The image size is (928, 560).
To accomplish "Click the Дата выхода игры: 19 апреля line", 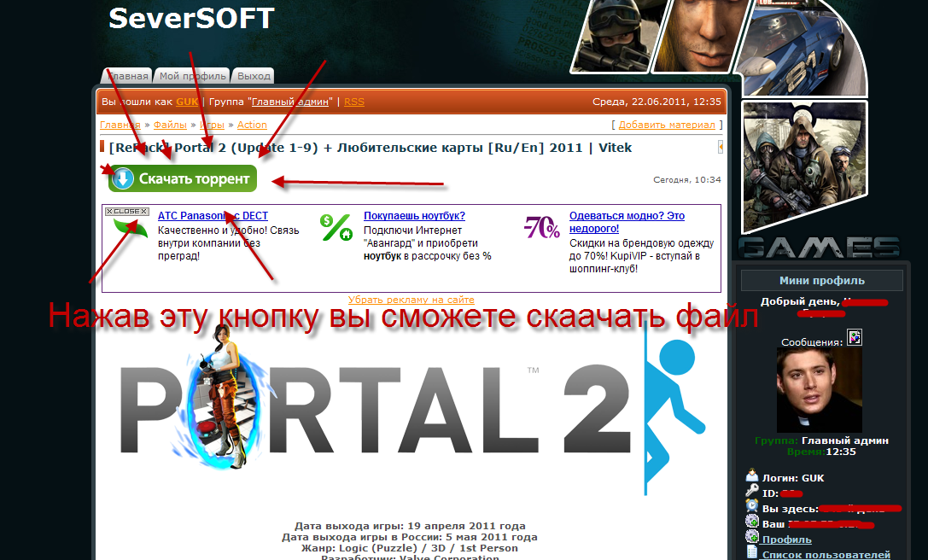I will [410, 526].
